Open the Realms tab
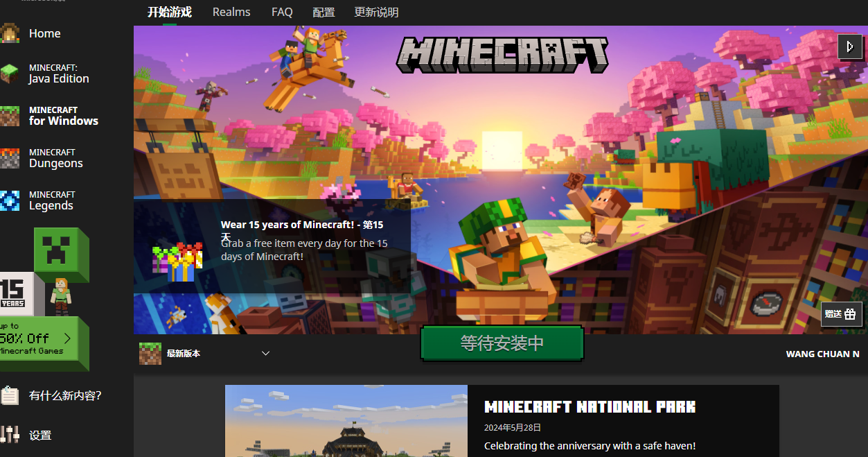868x457 pixels. (231, 12)
